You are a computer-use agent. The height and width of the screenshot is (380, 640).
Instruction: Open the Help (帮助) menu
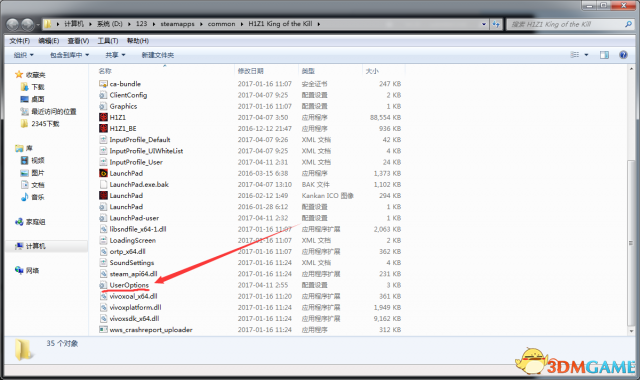point(138,41)
